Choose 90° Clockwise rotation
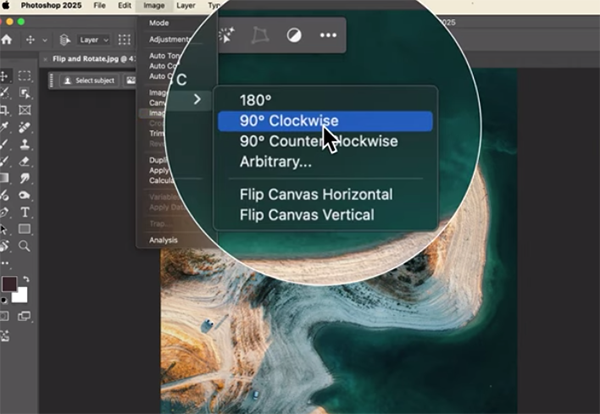The height and width of the screenshot is (414, 600). [x=325, y=121]
